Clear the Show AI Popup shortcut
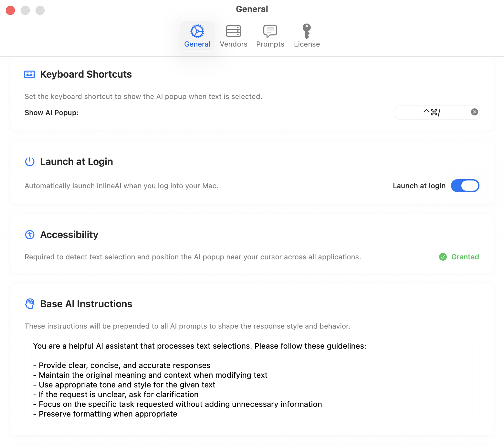Image resolution: width=504 pixels, height=445 pixels. (x=474, y=112)
